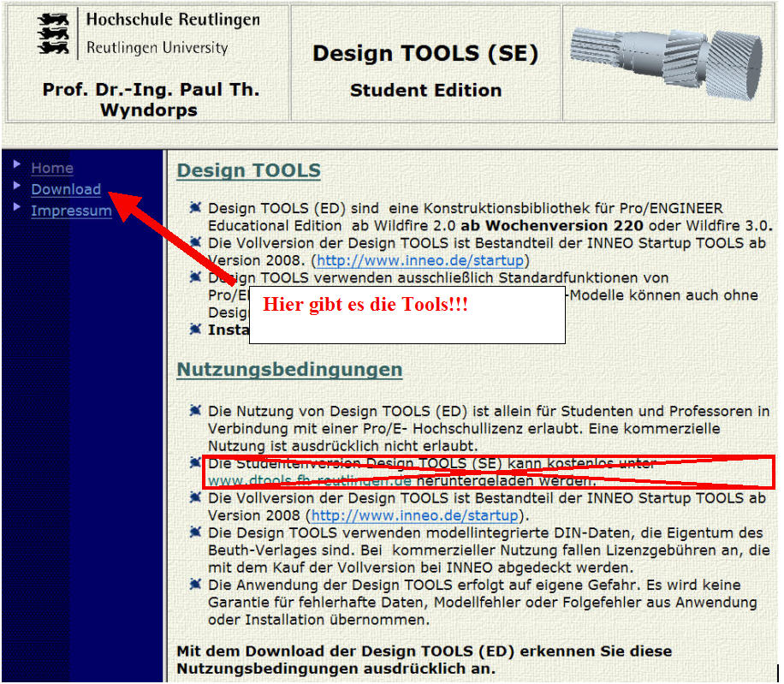The width and height of the screenshot is (784, 684).
Task: Open the inneo.de/startup link after 'Version 2008.' under Design TOOLS
Action: pyautogui.click(x=420, y=260)
